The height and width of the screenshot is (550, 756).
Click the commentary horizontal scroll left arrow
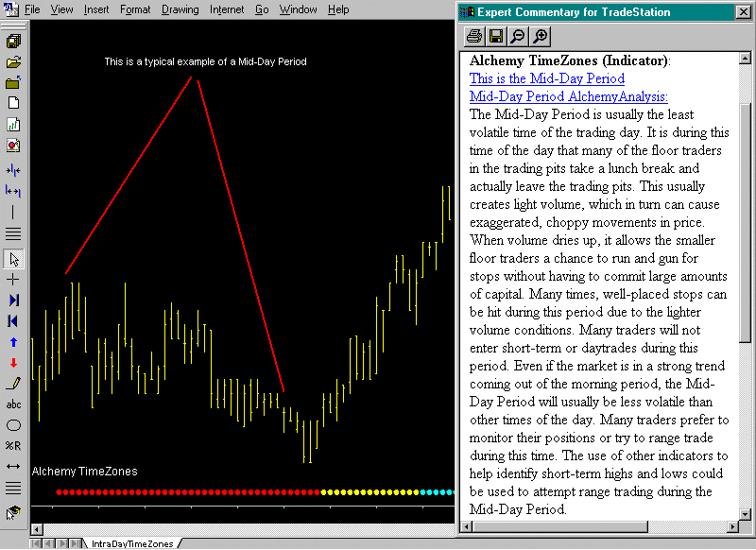click(466, 526)
